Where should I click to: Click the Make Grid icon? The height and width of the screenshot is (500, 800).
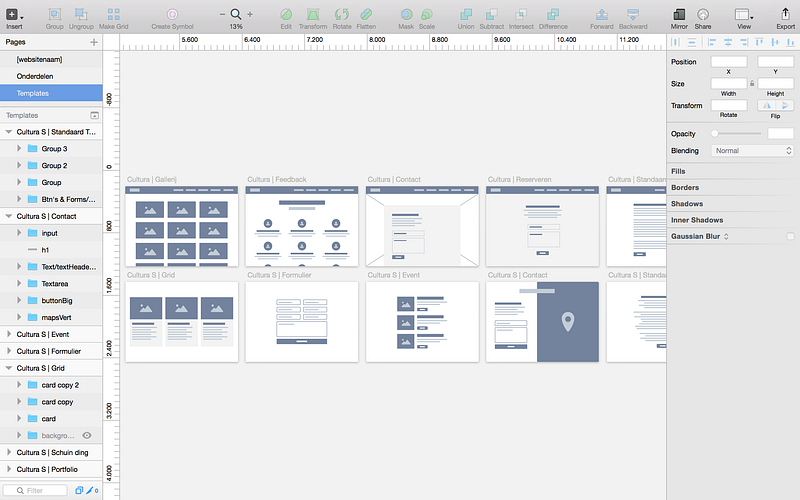(113, 14)
